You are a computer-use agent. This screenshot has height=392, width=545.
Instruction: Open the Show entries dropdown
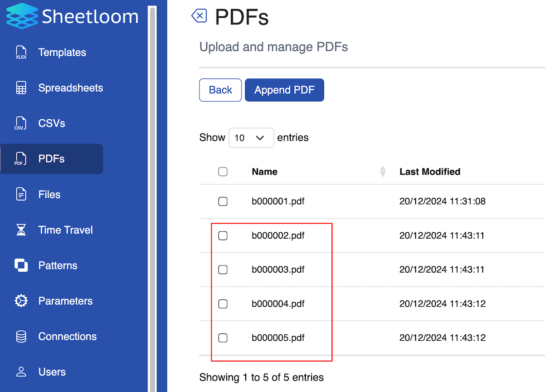pos(251,137)
